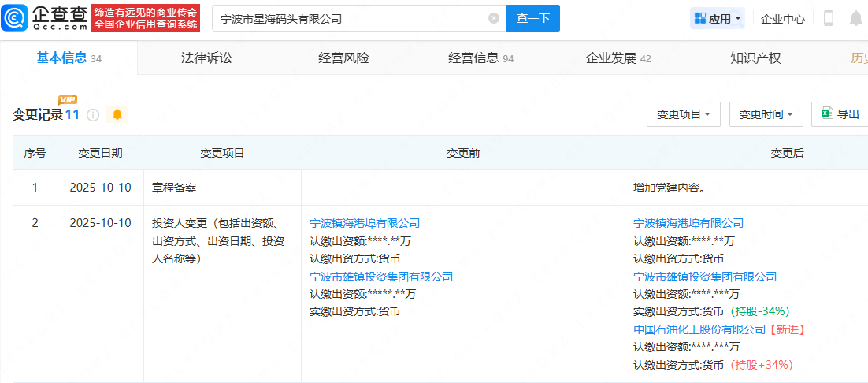Click 宁波镇海港埠有限公司 link in 变更前 column
Viewport: 868px width, 383px height.
365,223
